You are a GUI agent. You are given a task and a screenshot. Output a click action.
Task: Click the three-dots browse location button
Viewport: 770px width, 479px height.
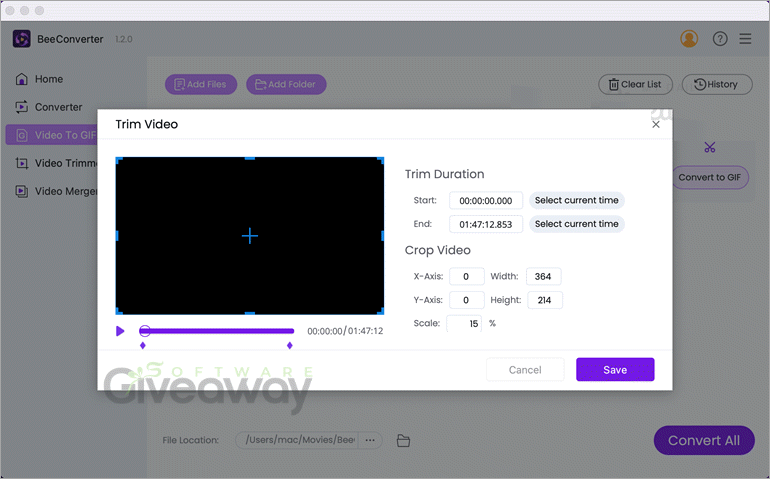(370, 440)
